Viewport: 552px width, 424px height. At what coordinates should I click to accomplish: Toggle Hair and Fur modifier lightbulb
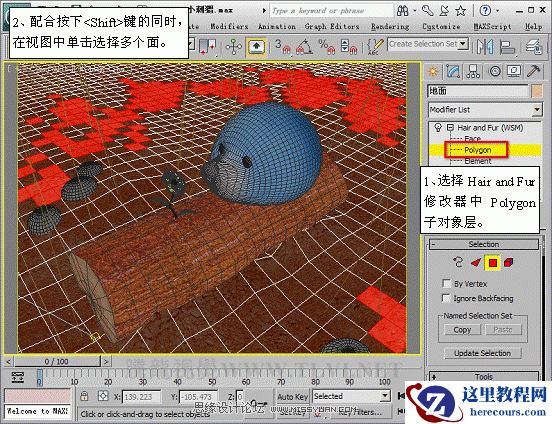[438, 127]
